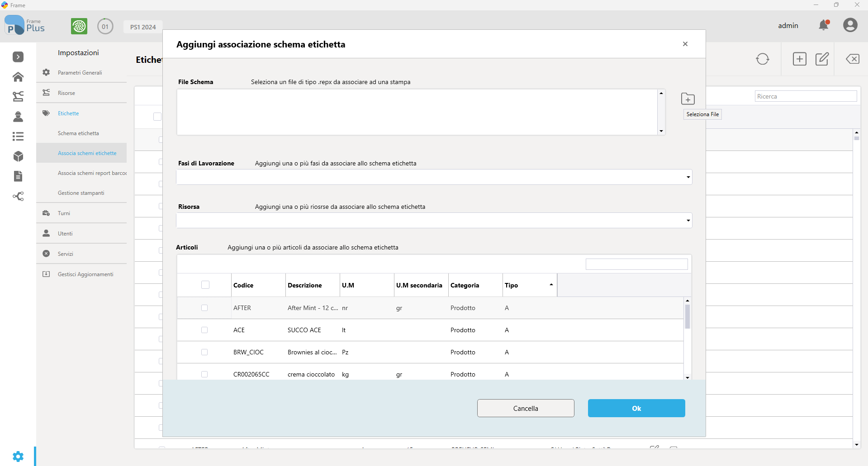Sort by Categoria column header
Image resolution: width=868 pixels, height=466 pixels.
pyautogui.click(x=475, y=285)
